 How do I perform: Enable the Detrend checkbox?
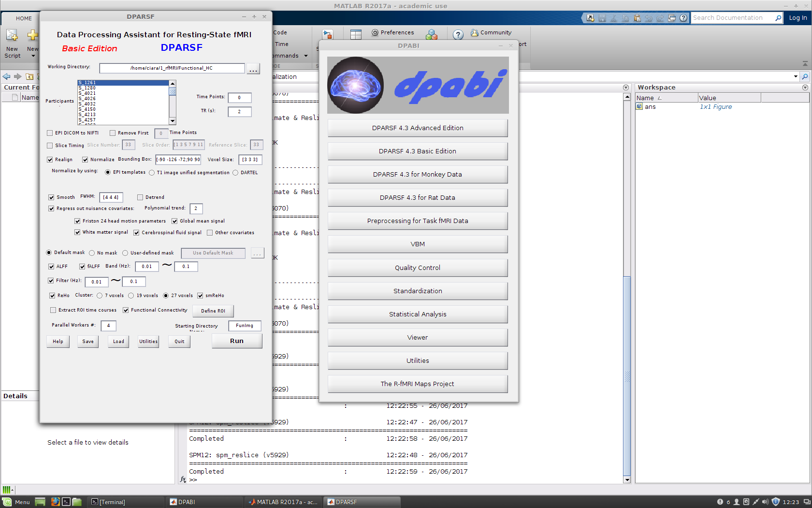click(140, 197)
